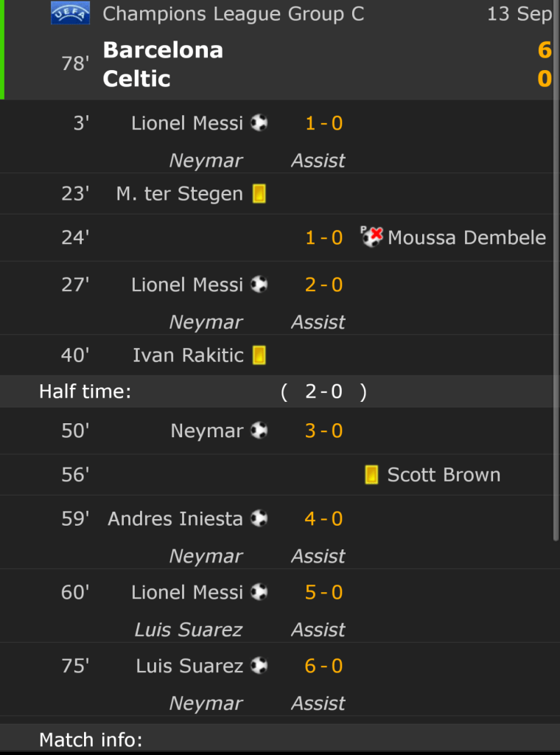Click Scott Brown's yellow card icon
This screenshot has height=755, width=560.
tap(371, 475)
